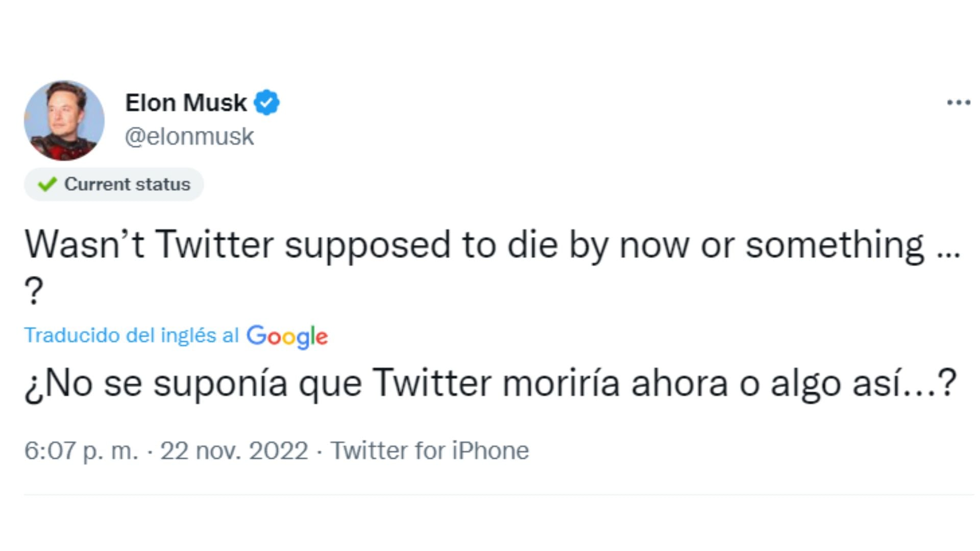Click the green checkmark status icon
This screenshot has height=551, width=980.
47,184
